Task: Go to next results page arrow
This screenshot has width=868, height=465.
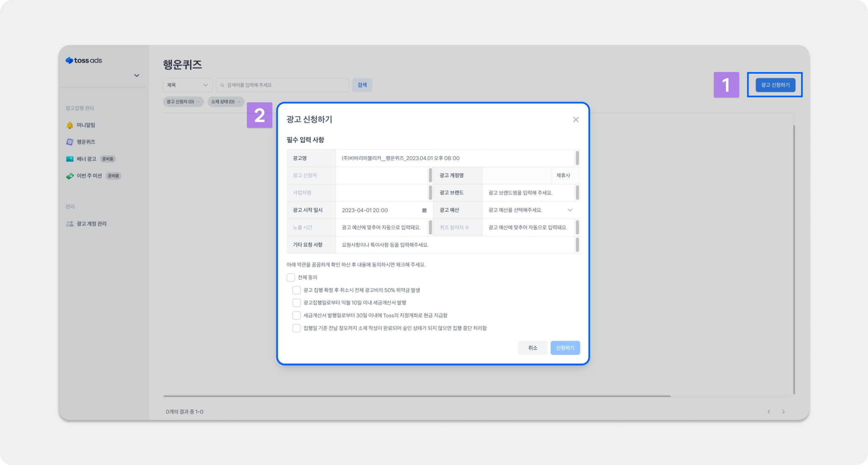Action: click(x=783, y=412)
